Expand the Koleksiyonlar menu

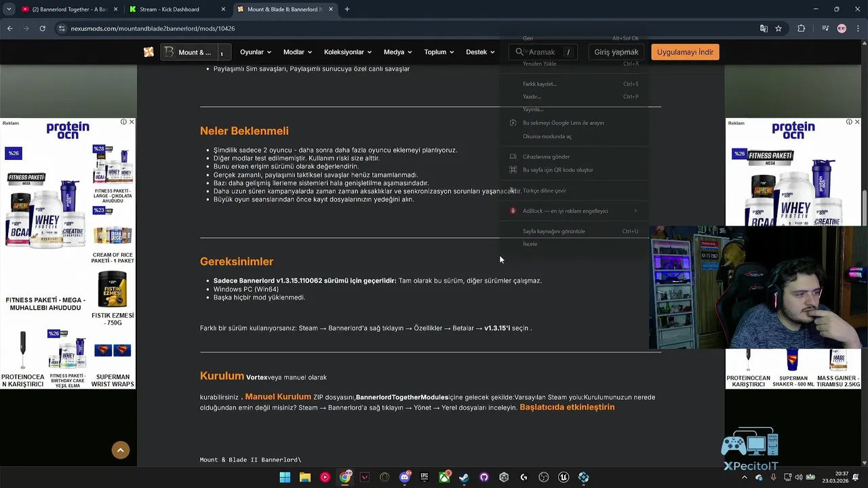(348, 52)
